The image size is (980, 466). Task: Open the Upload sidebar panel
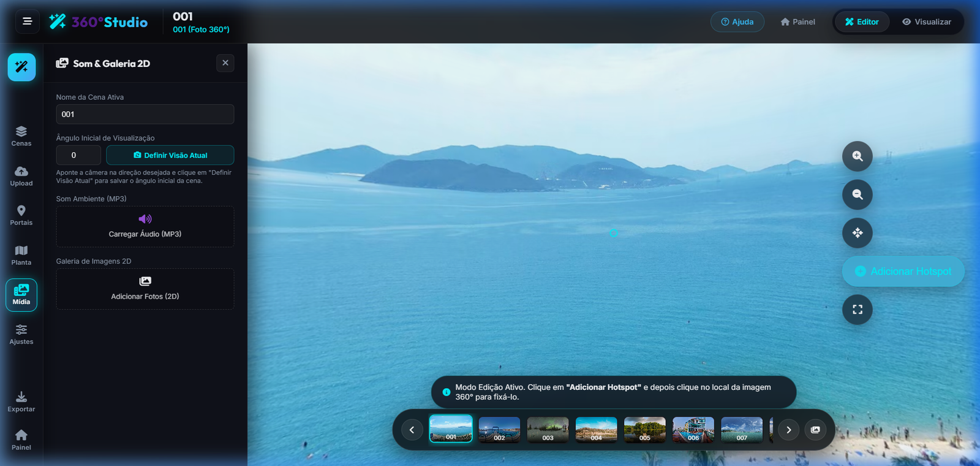click(21, 176)
